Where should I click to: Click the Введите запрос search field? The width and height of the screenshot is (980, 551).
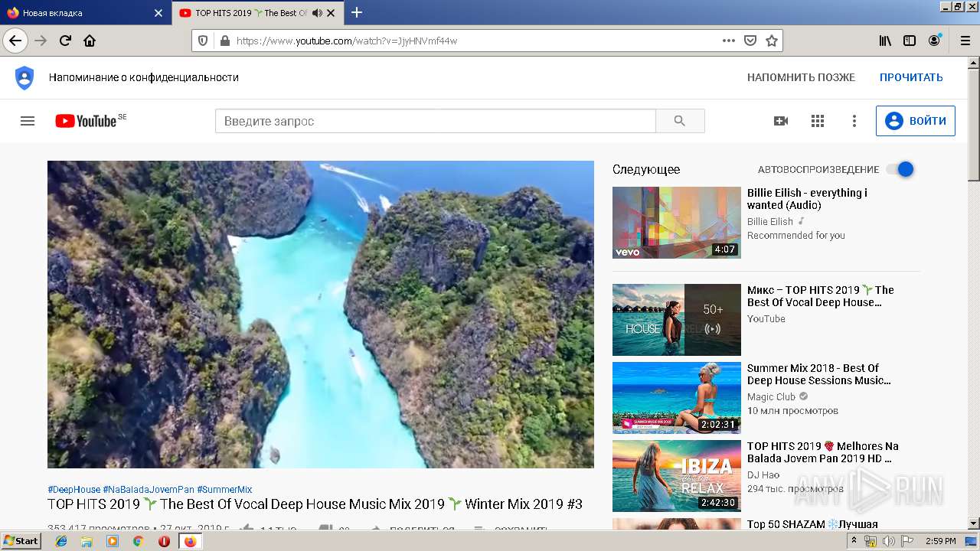tap(436, 121)
